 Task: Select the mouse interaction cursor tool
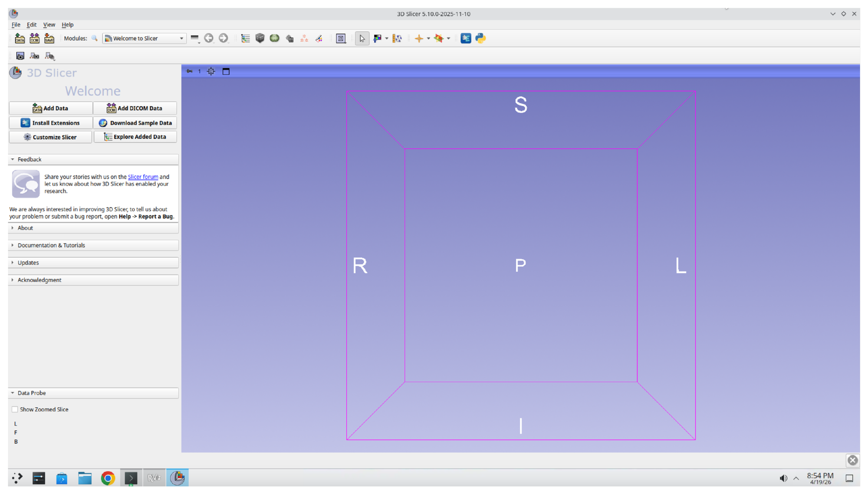coord(362,38)
